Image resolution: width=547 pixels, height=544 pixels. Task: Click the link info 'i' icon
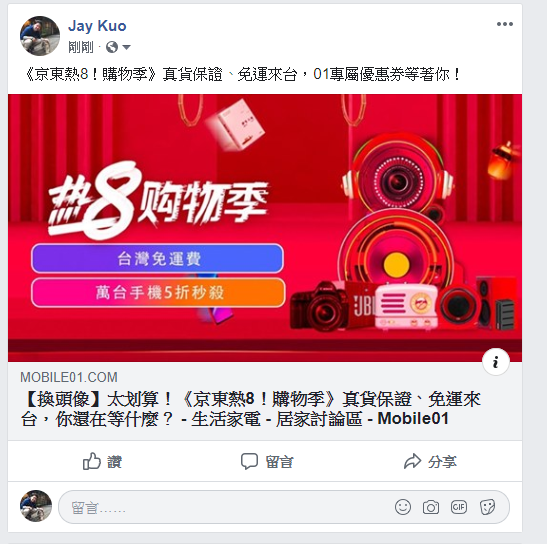(x=495, y=362)
